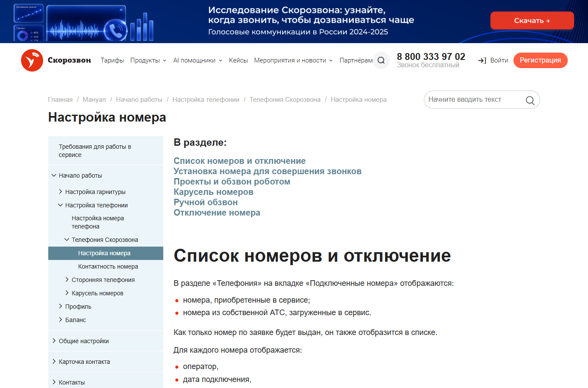Go to Начало работы breadcrumb
The width and height of the screenshot is (588, 388).
[139, 100]
